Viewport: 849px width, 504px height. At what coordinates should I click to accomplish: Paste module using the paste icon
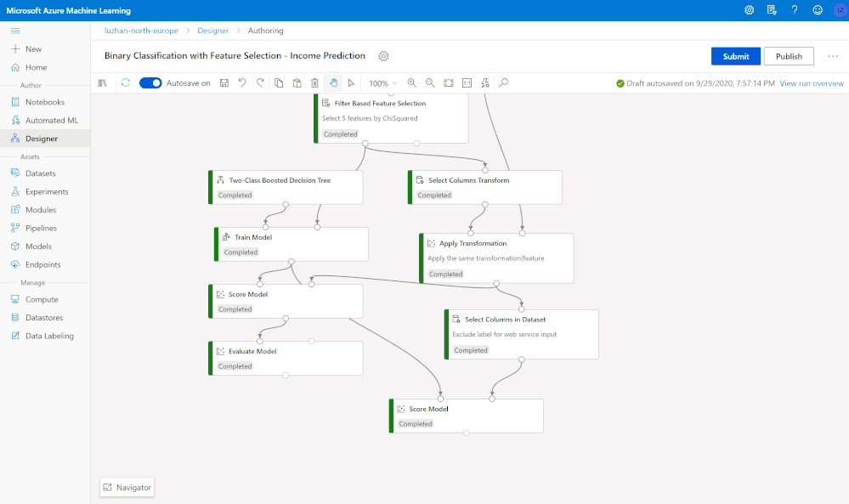297,82
